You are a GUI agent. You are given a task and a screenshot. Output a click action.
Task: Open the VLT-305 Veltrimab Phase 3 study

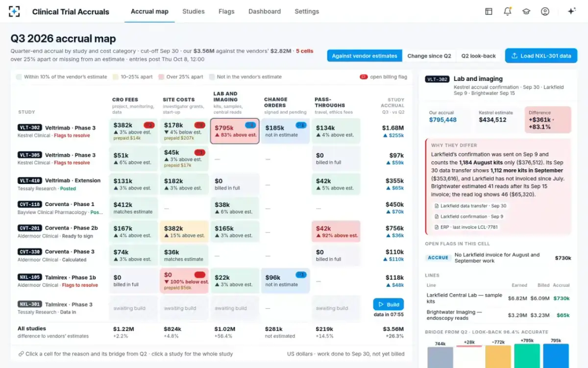[x=61, y=158]
